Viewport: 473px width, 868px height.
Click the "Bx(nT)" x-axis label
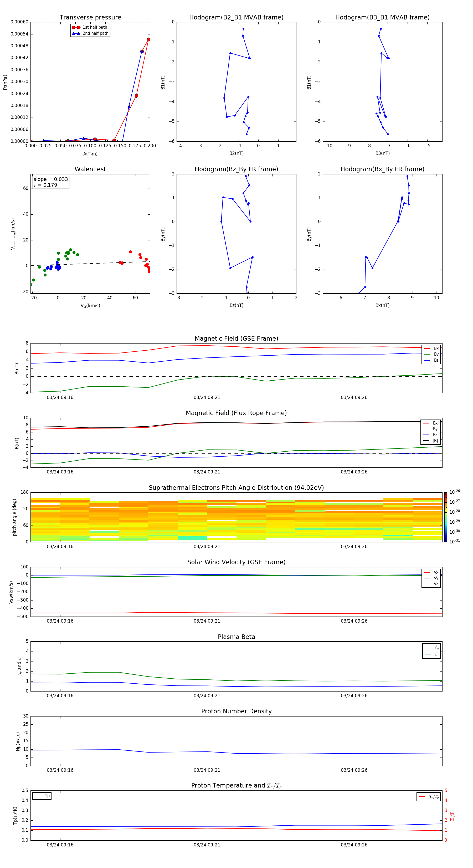382,305
